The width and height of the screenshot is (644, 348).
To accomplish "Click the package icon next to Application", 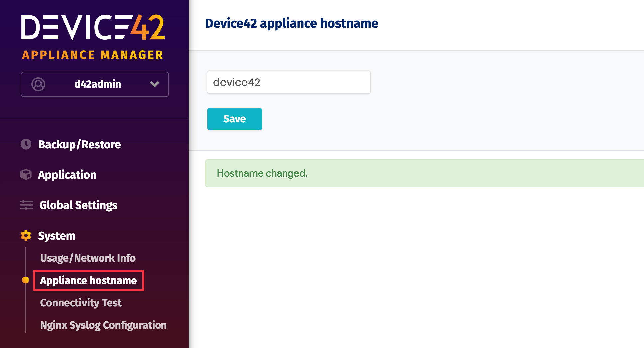I will point(26,174).
